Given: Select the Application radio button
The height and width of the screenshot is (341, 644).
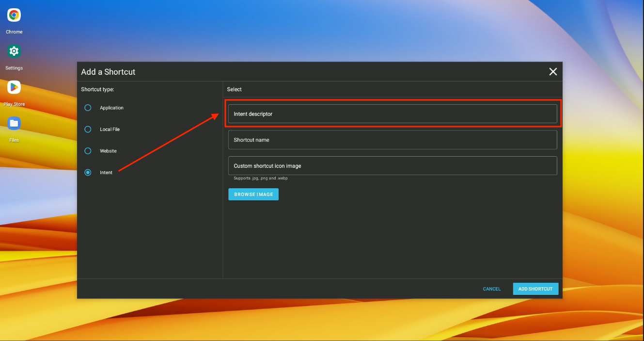Looking at the screenshot, I should 88,108.
